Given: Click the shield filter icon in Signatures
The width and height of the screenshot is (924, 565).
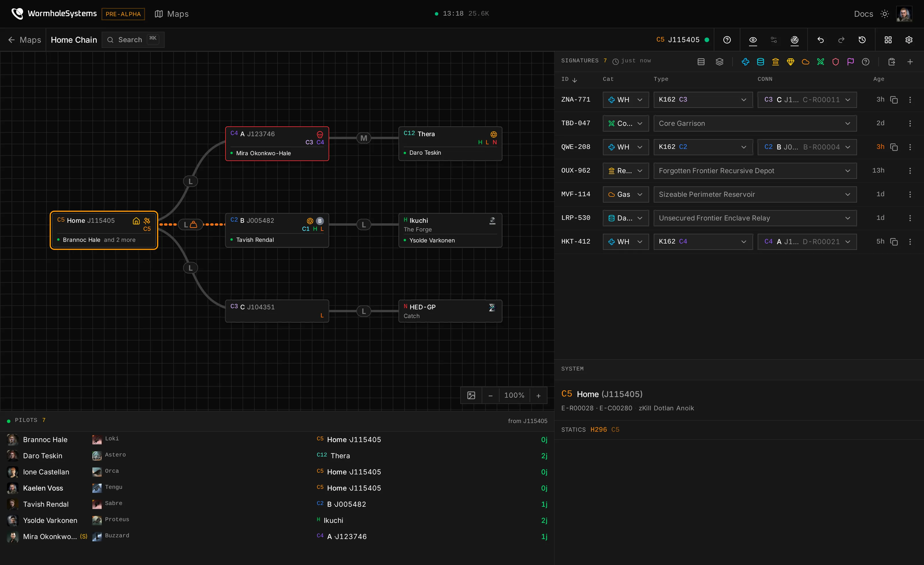Looking at the screenshot, I should (836, 62).
